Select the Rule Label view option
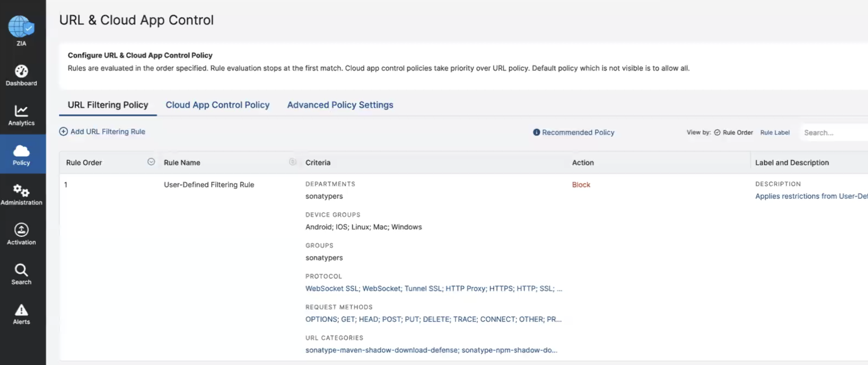868x365 pixels. [775, 133]
